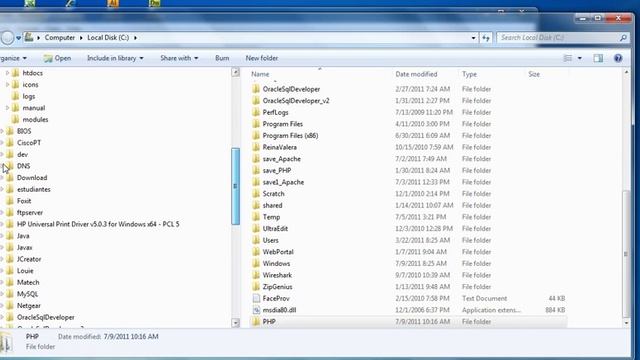Screen dimensions: 640x360
Task: Click the shared folder icon
Action: [256, 205]
